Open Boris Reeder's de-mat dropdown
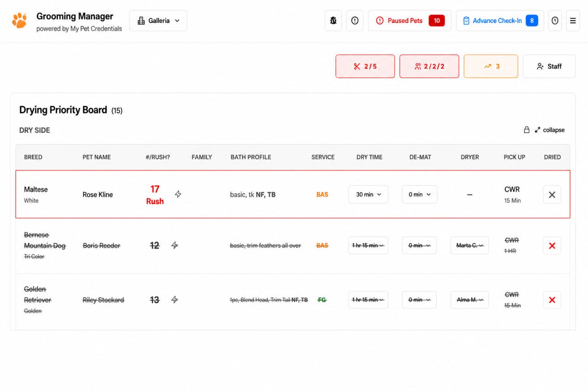This screenshot has height=392, width=588. tap(419, 245)
